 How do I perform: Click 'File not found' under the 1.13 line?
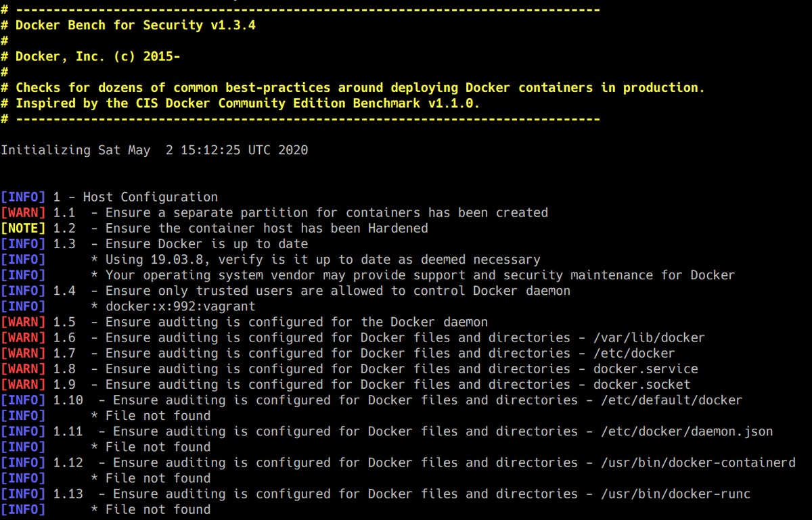coord(158,509)
